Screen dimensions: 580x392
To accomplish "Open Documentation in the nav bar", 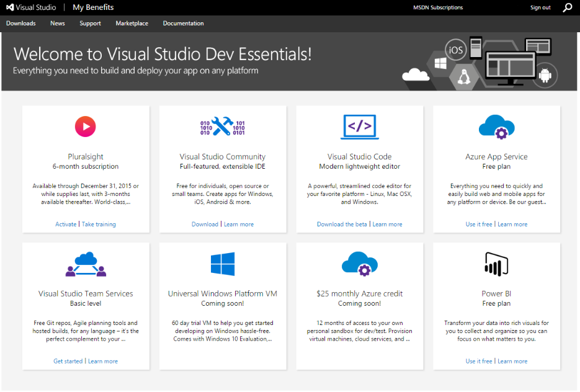I will click(x=183, y=24).
